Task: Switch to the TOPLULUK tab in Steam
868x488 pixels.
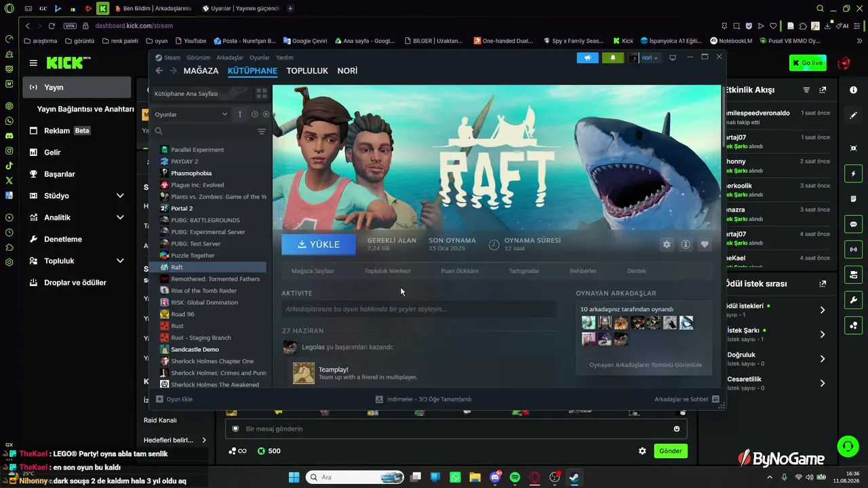Action: [307, 70]
